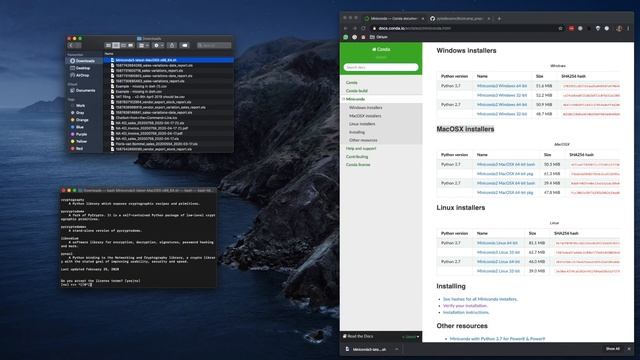
Task: Click Show All downloads button
Action: (612, 349)
